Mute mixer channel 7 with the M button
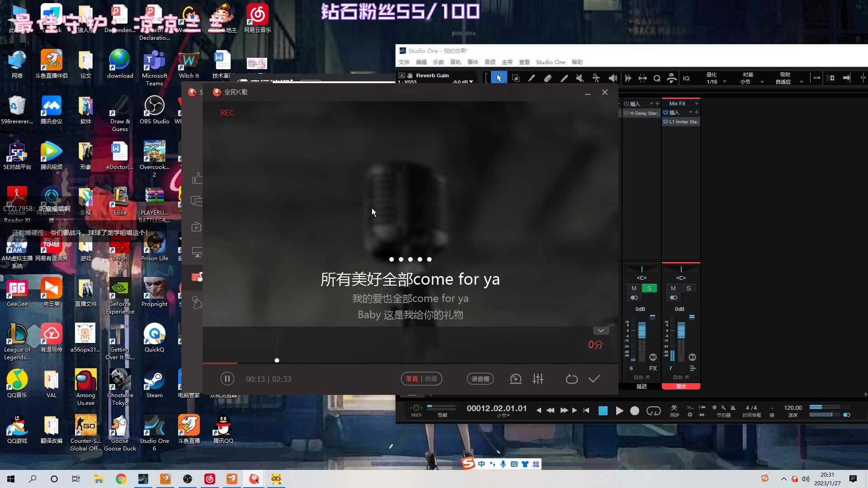868x488 pixels. 673,288
